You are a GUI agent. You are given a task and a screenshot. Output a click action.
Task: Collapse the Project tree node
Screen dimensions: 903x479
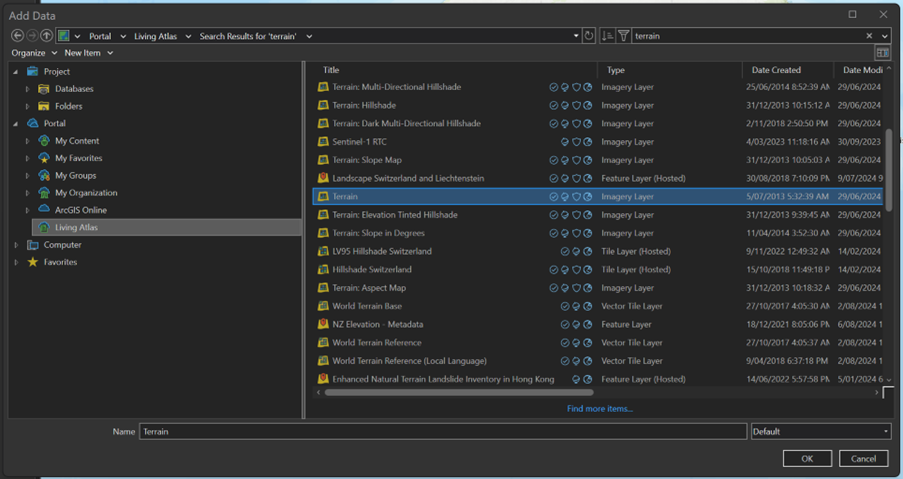tap(16, 71)
